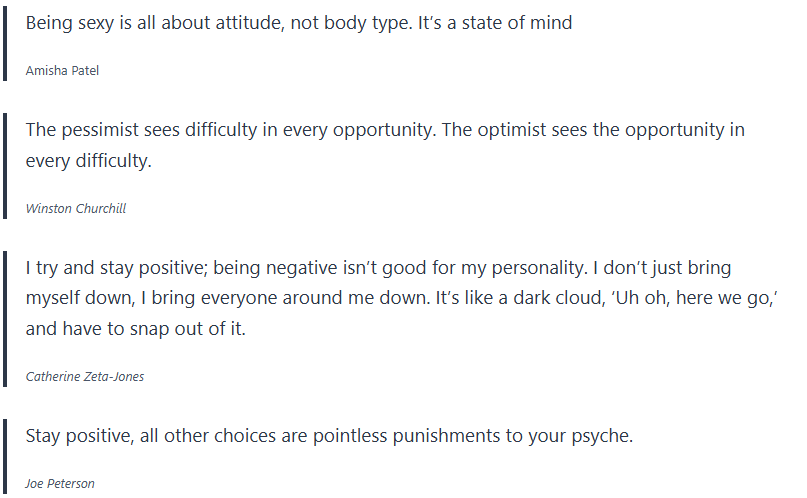Click the Amisha Patel author name

click(x=62, y=71)
